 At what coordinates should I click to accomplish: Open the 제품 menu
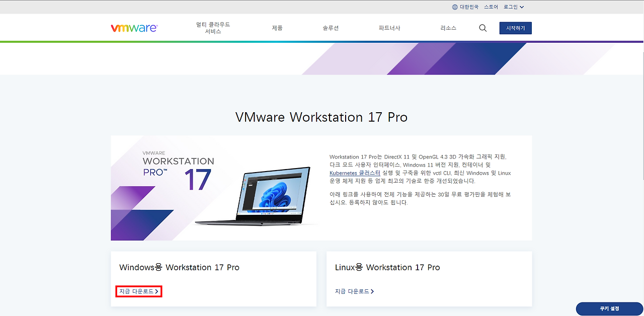click(x=276, y=28)
